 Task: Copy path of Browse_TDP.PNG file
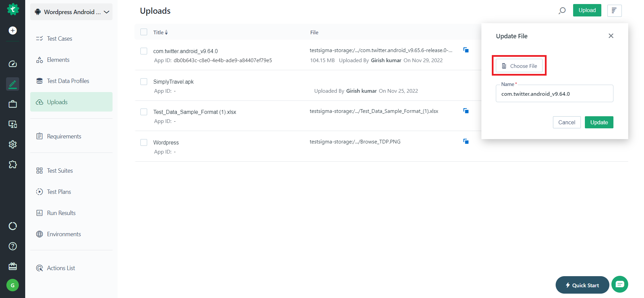pos(466,141)
